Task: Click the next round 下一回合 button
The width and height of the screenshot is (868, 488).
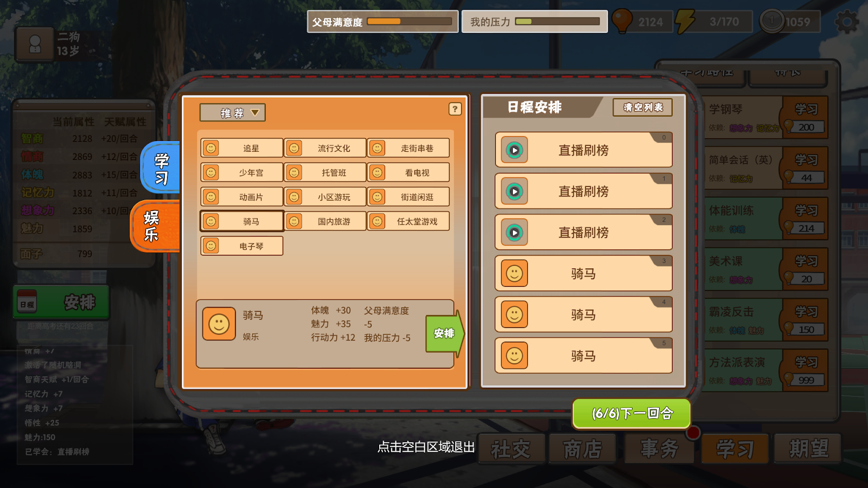Action: 631,414
